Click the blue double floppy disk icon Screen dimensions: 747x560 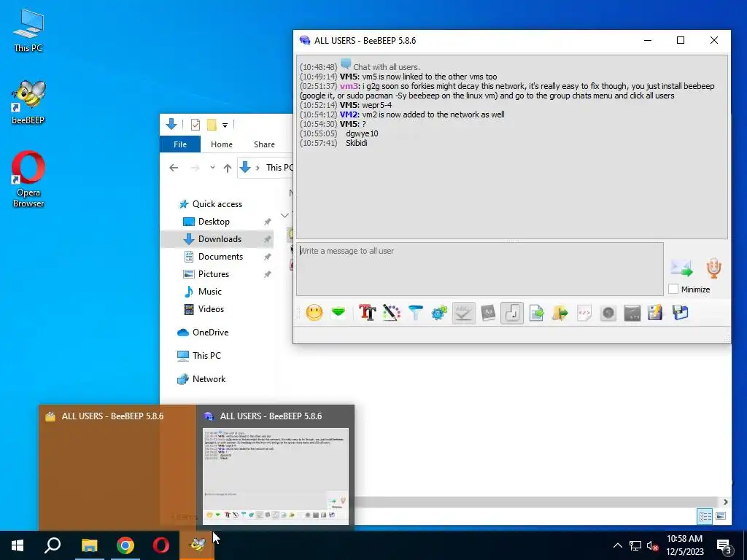681,313
